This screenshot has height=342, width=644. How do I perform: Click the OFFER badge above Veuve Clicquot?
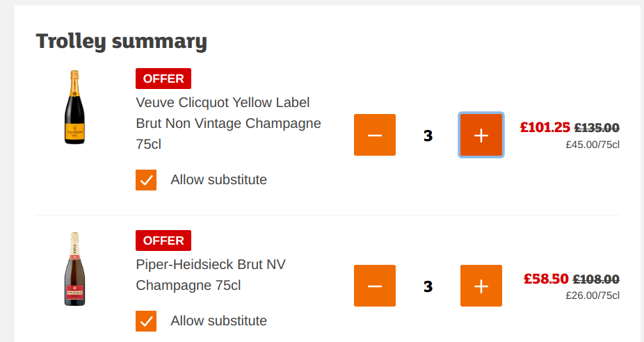coord(163,79)
